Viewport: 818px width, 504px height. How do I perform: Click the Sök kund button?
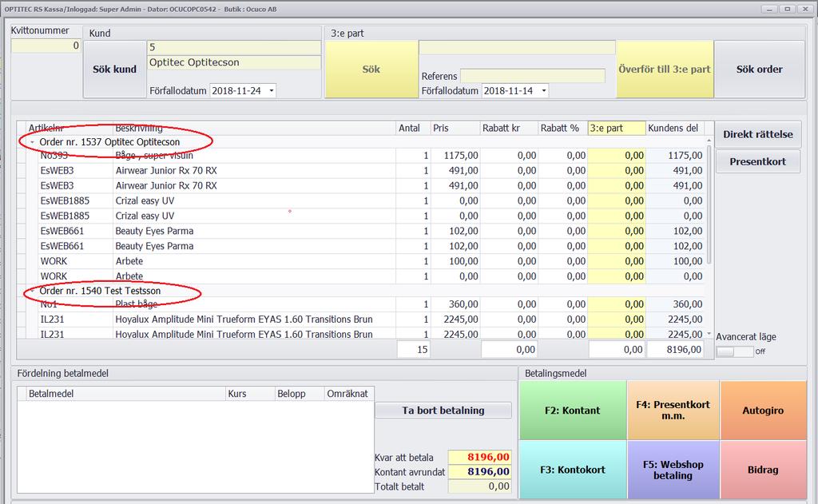pos(115,69)
